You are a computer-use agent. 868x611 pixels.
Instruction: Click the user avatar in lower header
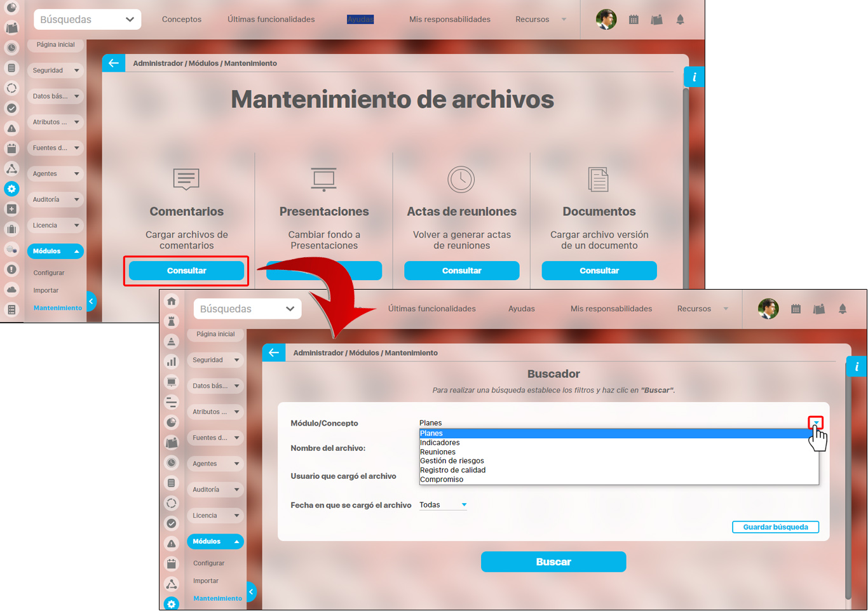coord(768,309)
